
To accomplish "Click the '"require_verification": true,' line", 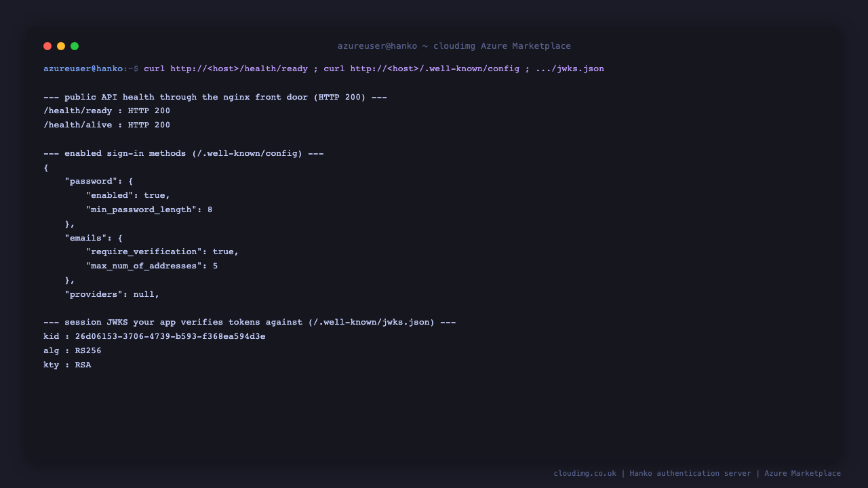I will pyautogui.click(x=163, y=252).
